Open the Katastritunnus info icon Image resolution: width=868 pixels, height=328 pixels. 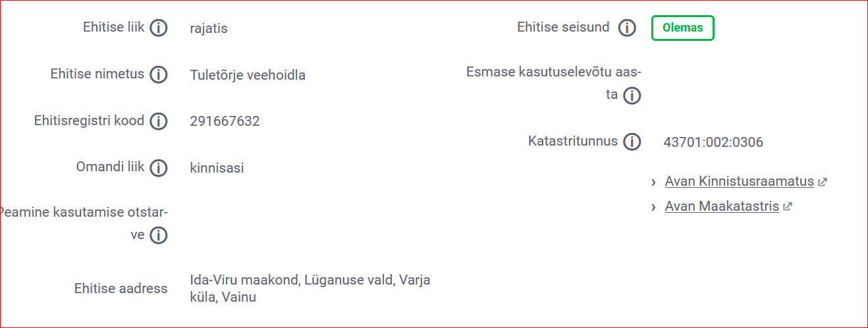click(x=632, y=142)
